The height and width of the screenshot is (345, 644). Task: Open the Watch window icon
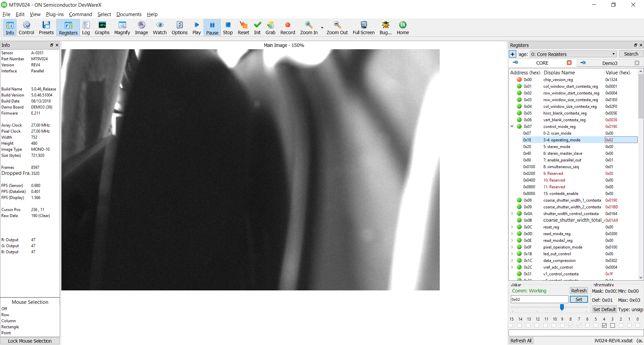(x=160, y=28)
